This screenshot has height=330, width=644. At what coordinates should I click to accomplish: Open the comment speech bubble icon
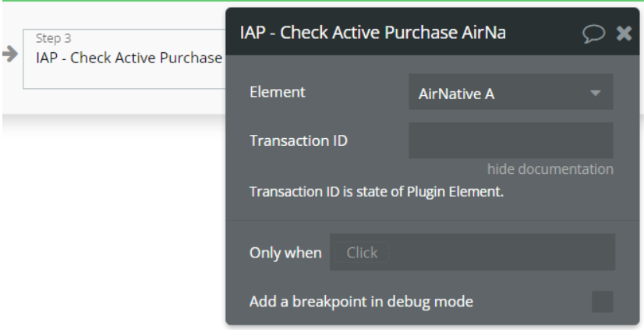click(593, 34)
